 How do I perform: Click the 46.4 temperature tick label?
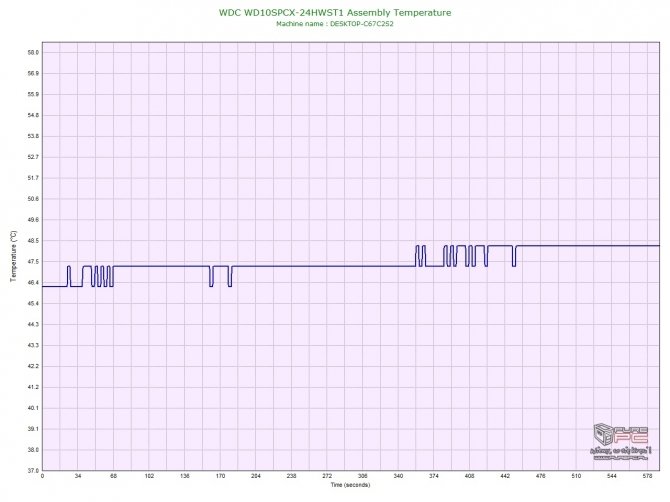click(x=33, y=282)
